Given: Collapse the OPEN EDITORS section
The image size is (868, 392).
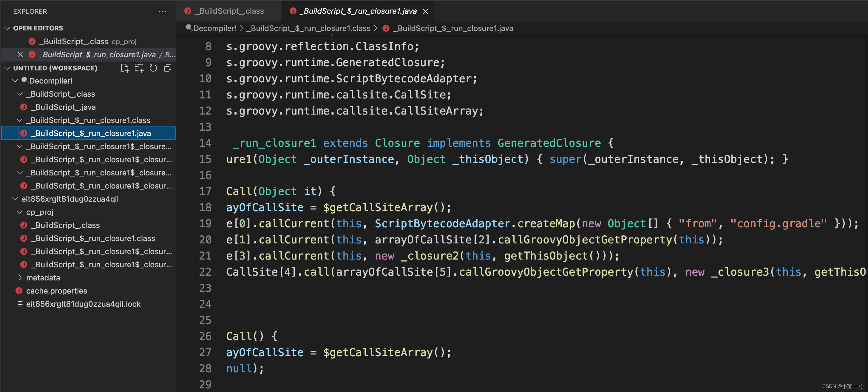Looking at the screenshot, I should [7, 28].
